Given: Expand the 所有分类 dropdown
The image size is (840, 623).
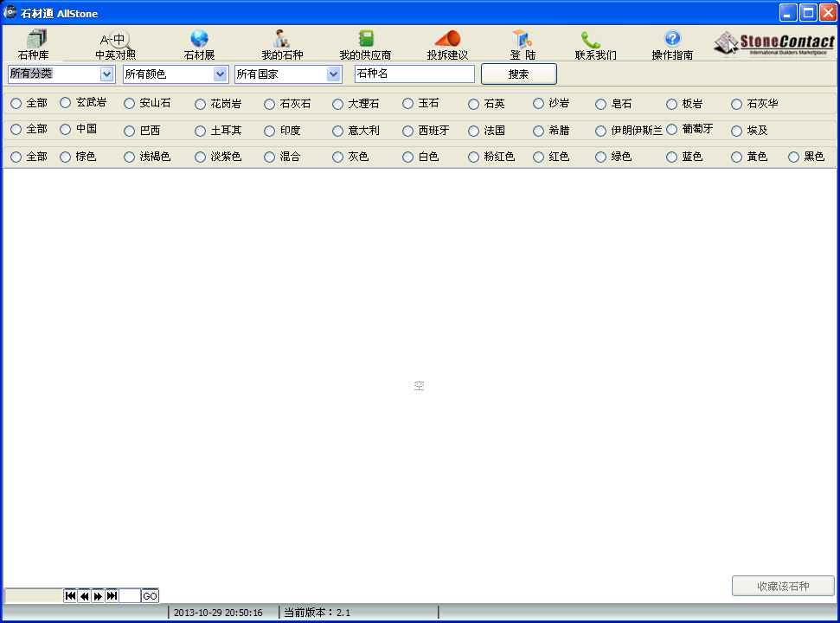Looking at the screenshot, I should click(107, 74).
